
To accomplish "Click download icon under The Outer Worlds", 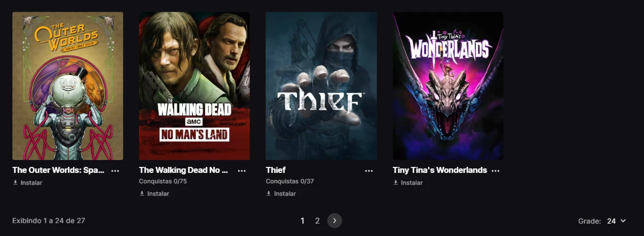I will point(15,182).
